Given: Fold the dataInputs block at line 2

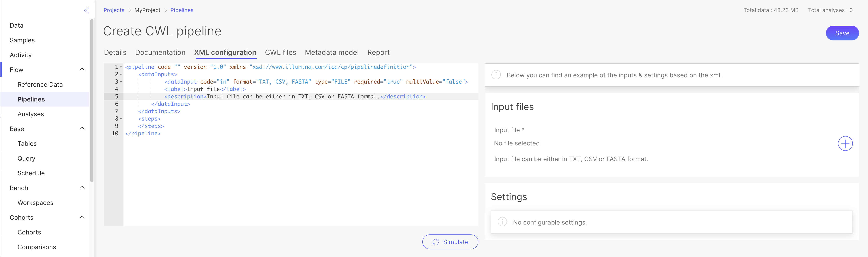Looking at the screenshot, I should (121, 74).
